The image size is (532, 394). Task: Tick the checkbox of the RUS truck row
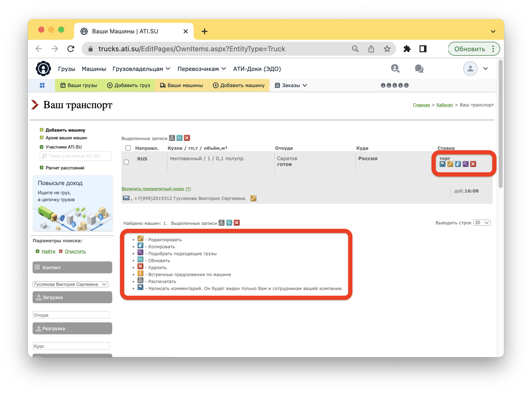[126, 162]
